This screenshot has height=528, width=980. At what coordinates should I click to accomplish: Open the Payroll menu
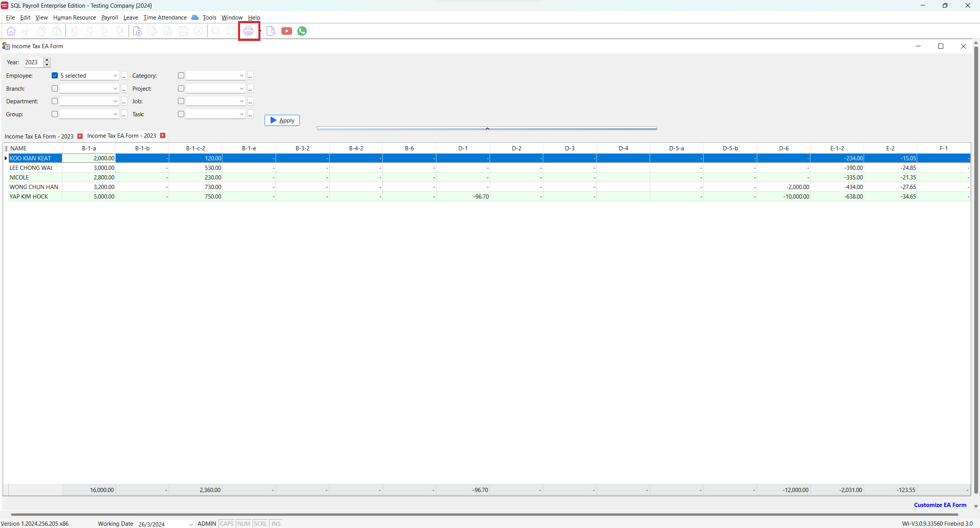tap(109, 17)
